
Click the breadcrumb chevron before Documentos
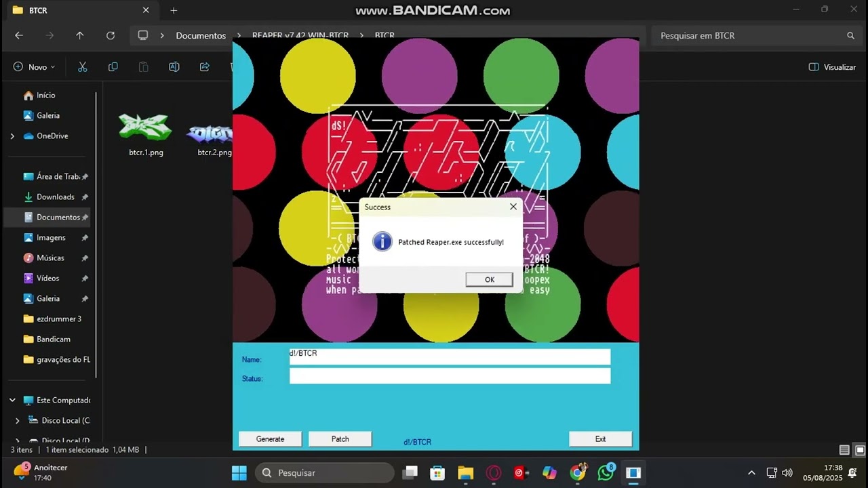pos(162,35)
